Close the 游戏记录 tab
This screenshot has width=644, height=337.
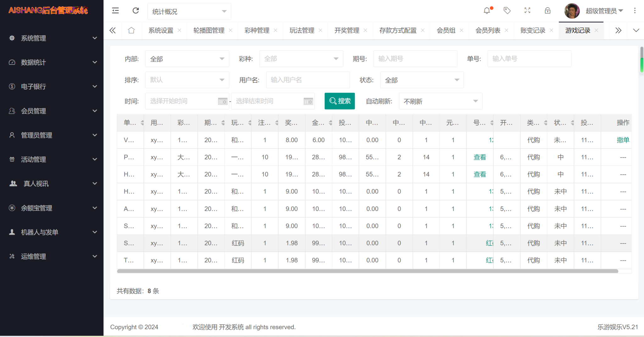(597, 30)
